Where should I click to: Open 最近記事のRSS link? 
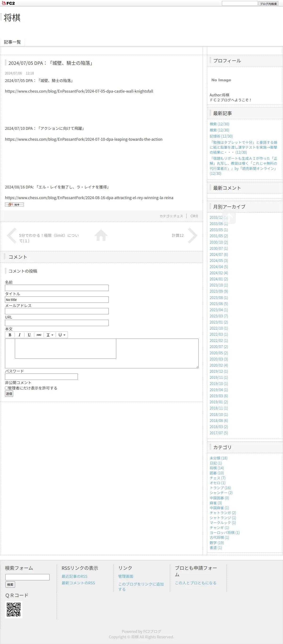tap(75, 576)
